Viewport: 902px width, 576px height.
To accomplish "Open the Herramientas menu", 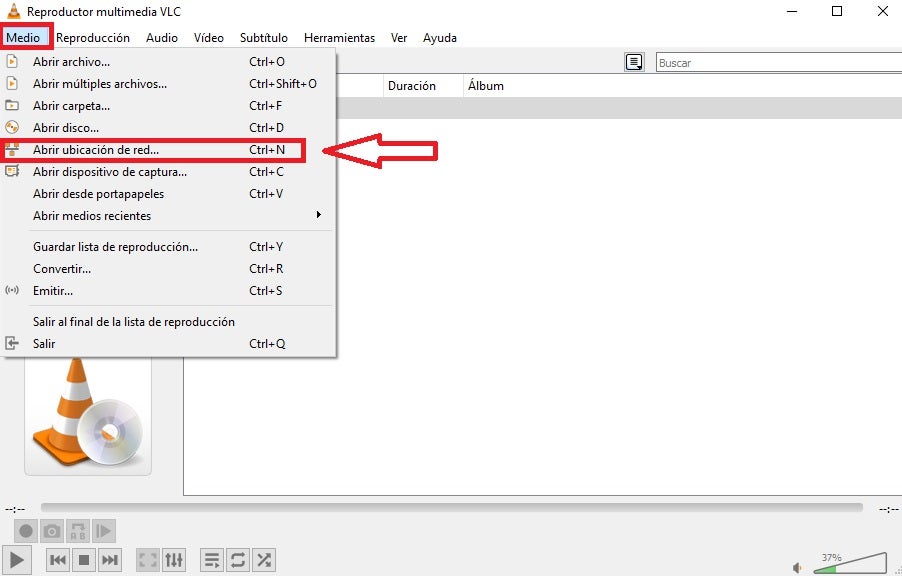I will point(339,38).
